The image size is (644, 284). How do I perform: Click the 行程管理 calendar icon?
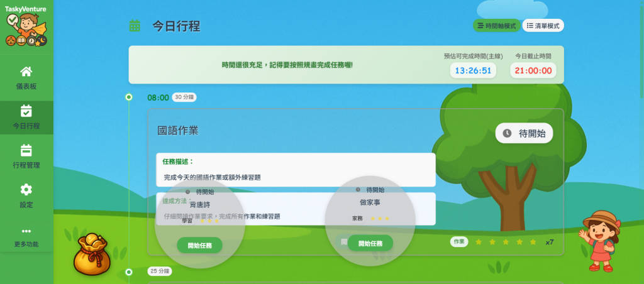pos(26,150)
